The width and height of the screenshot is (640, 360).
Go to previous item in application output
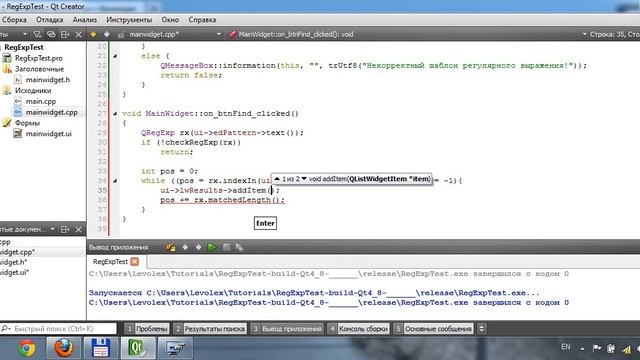[x=185, y=247]
